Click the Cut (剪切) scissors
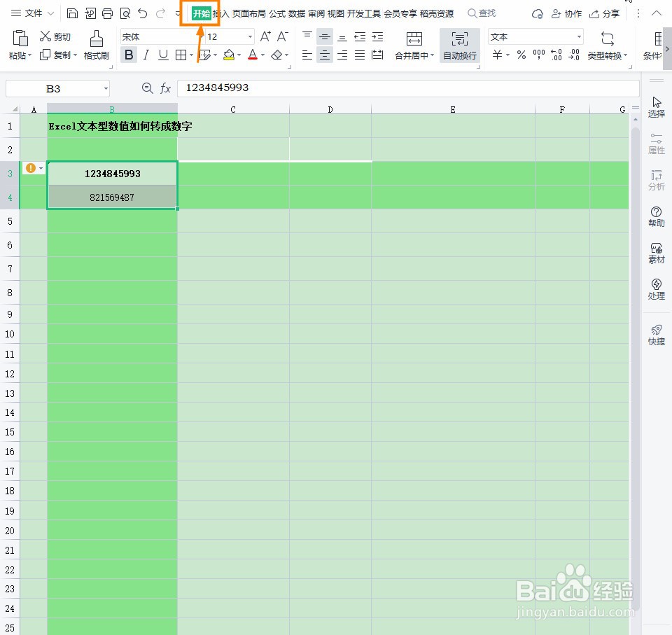Viewport: 672px width, 635px height. pyautogui.click(x=45, y=36)
